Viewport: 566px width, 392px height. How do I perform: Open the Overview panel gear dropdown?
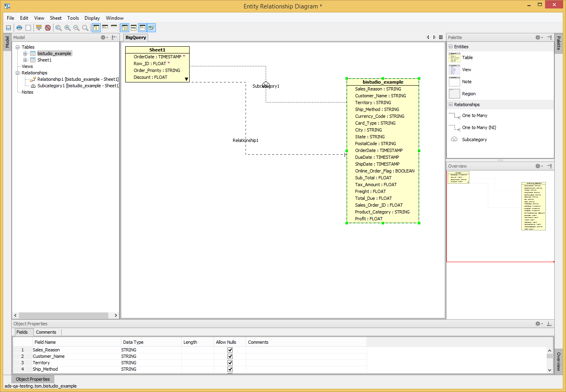click(539, 166)
